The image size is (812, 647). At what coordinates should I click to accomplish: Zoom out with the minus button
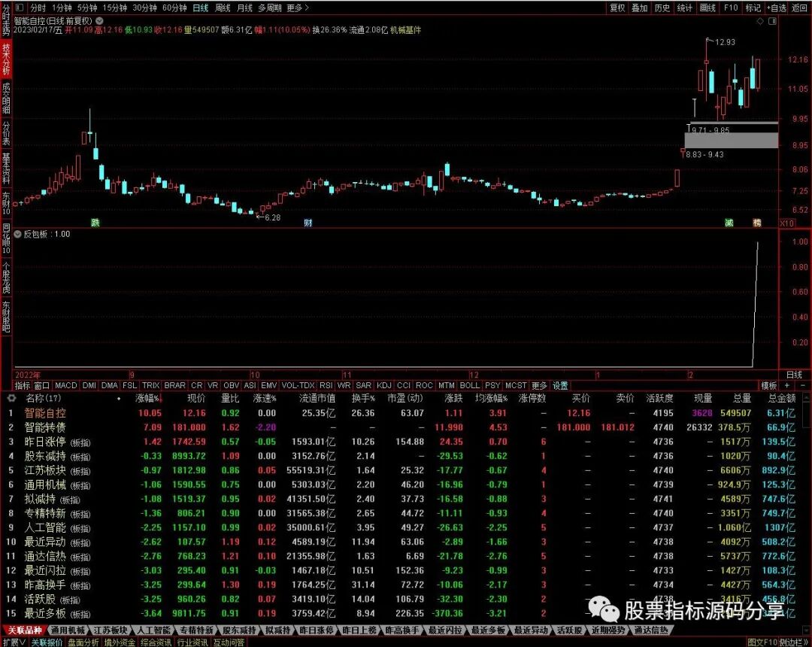[803, 385]
